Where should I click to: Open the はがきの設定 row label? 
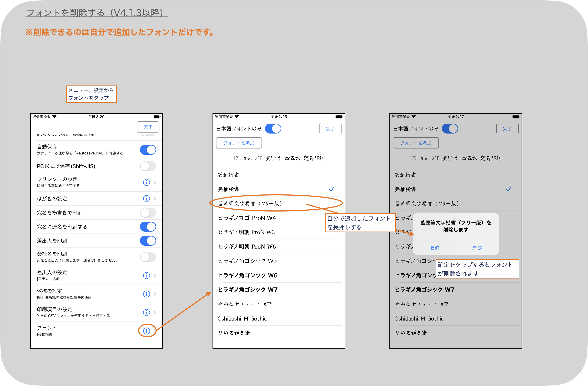tap(52, 199)
